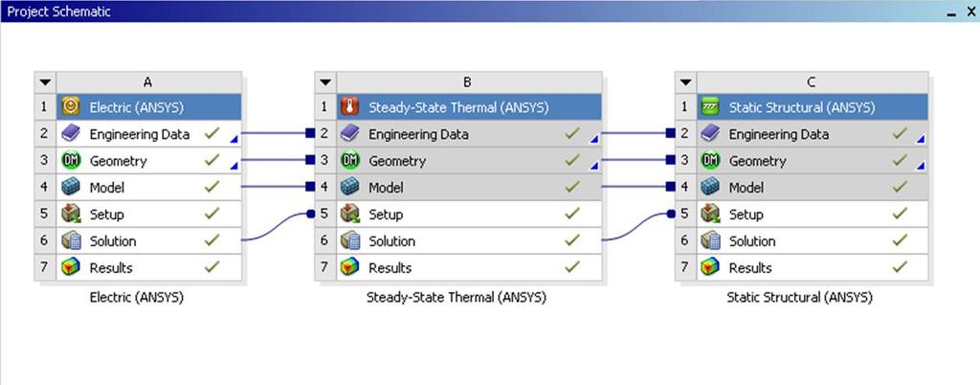Click Electric (ANSYS) caption below system A
The width and height of the screenshot is (980, 385).
click(137, 298)
